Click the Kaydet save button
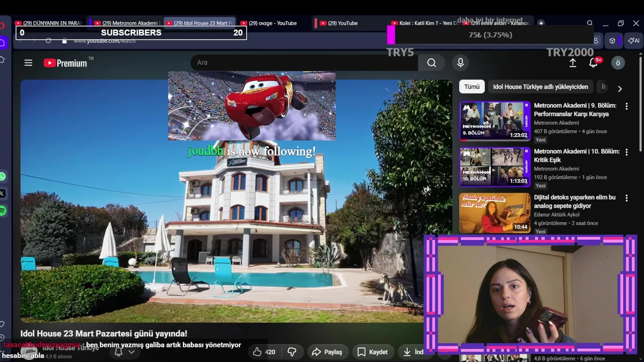644x362 pixels. [x=372, y=352]
